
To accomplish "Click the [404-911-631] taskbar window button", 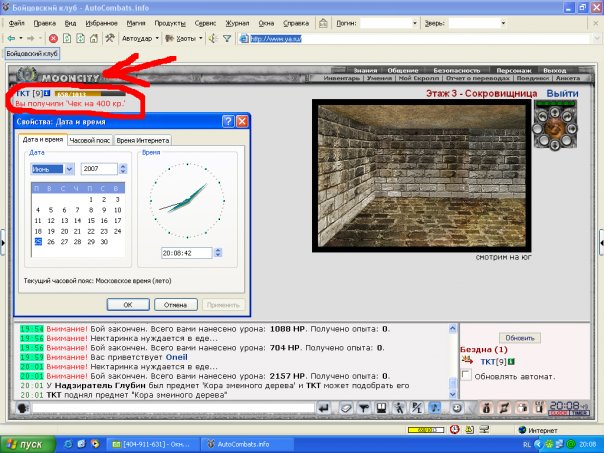I will coord(153,445).
